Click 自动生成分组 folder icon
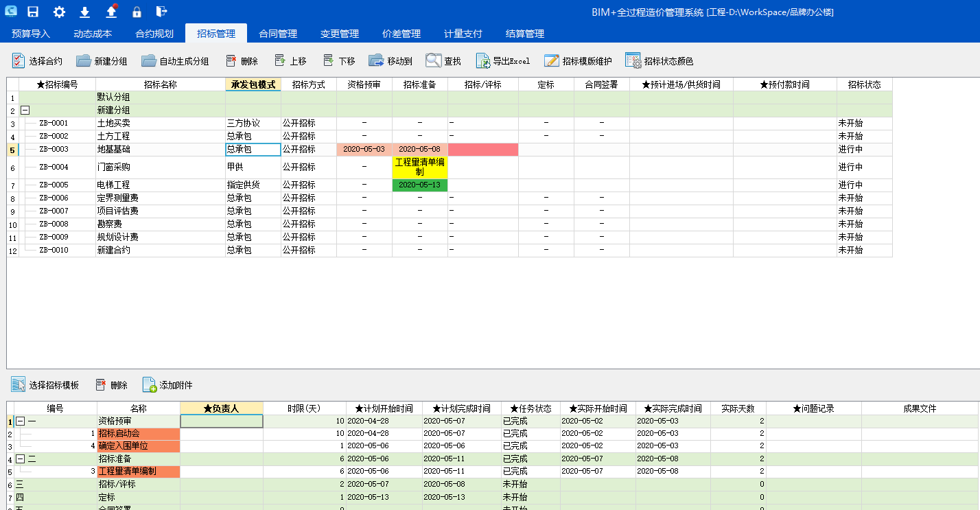Viewport: 980px width, 510px height. [149, 60]
